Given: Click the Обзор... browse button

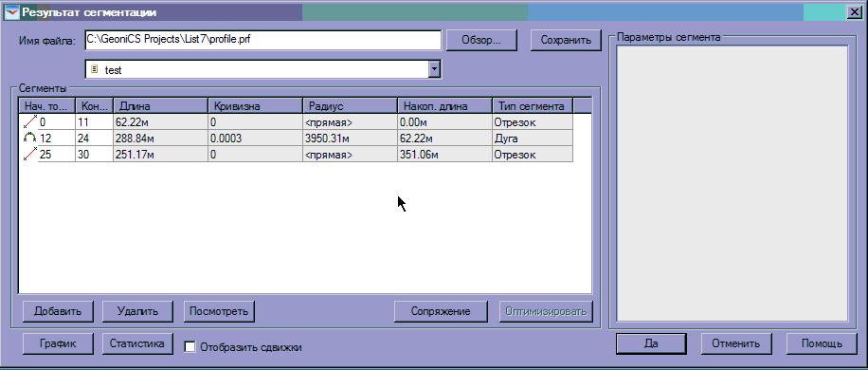Looking at the screenshot, I should click(x=481, y=41).
